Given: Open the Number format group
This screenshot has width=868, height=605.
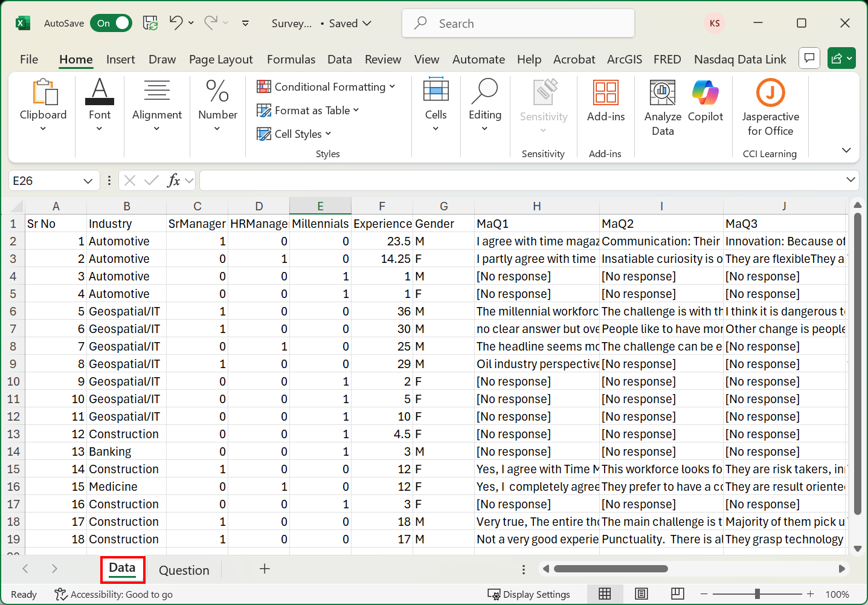Looking at the screenshot, I should [217, 106].
